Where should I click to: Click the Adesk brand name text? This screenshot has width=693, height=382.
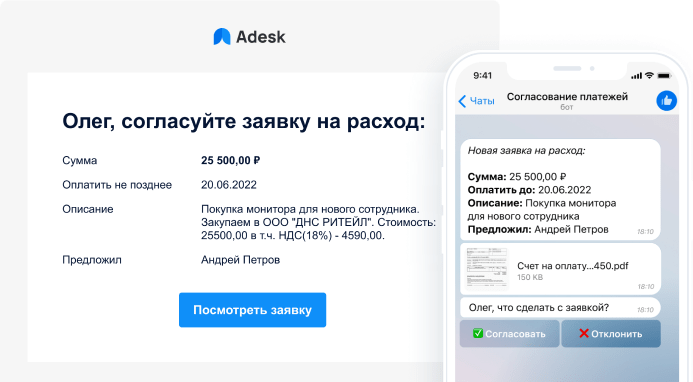[x=261, y=37]
